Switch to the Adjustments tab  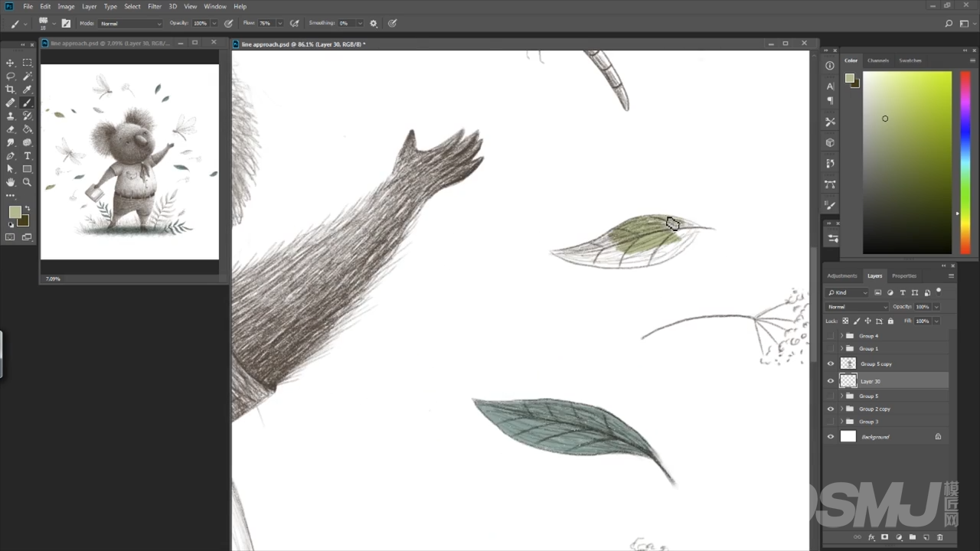tap(842, 275)
